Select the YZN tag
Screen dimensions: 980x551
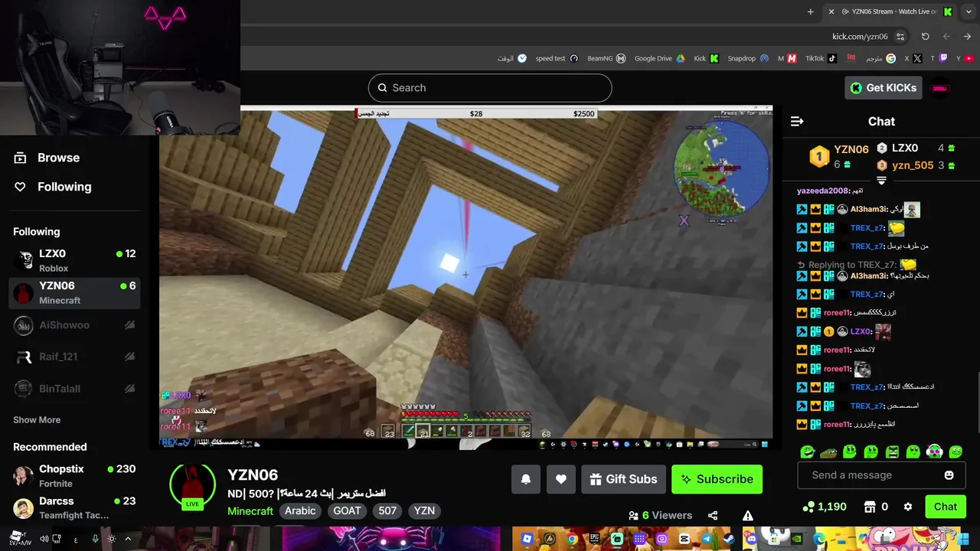[x=424, y=511]
